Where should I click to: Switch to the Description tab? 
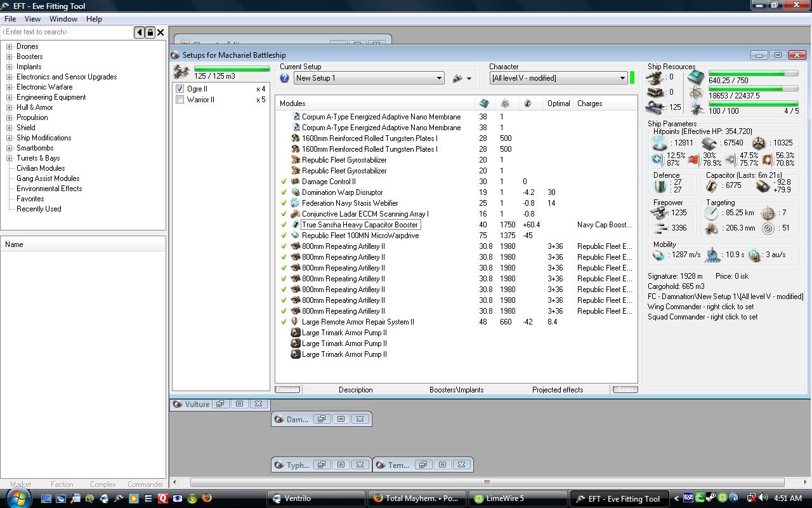pyautogui.click(x=355, y=390)
